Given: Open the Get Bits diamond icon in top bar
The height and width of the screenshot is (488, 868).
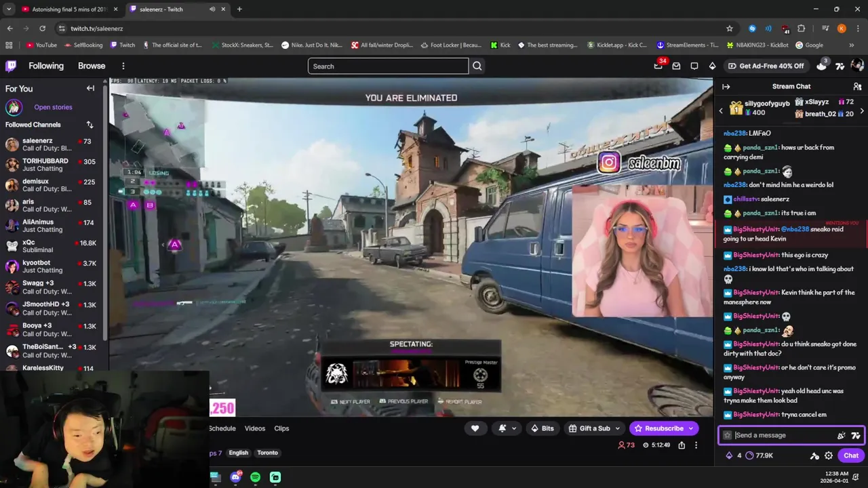Looking at the screenshot, I should tap(712, 66).
